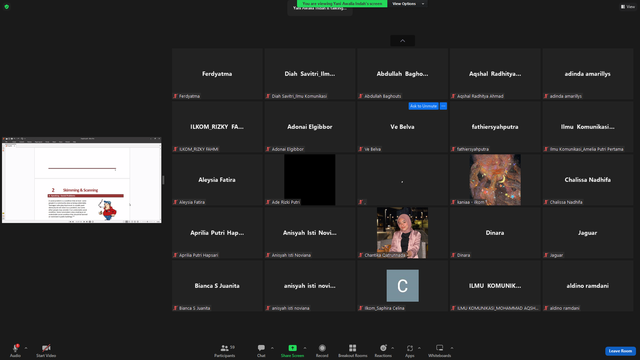Image resolution: width=640 pixels, height=360 pixels.
Task: Select Anisyah Isti Noviana capitalized tile
Action: 310,233
